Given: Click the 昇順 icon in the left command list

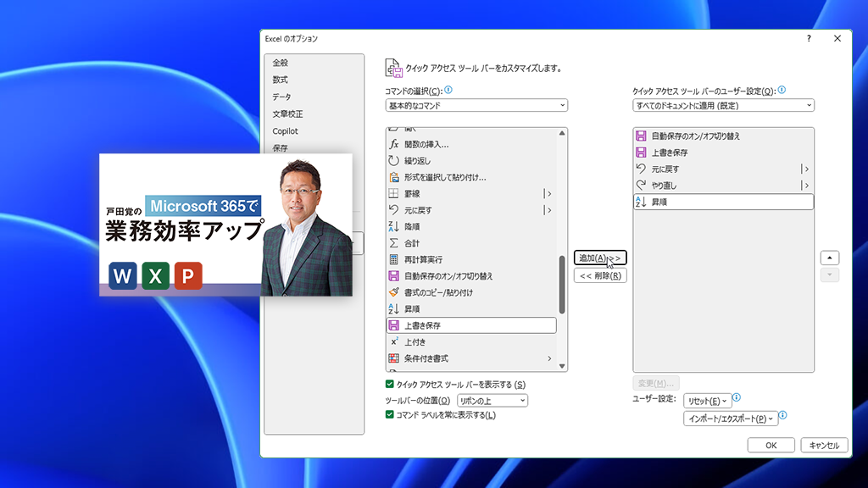Looking at the screenshot, I should pyautogui.click(x=393, y=308).
